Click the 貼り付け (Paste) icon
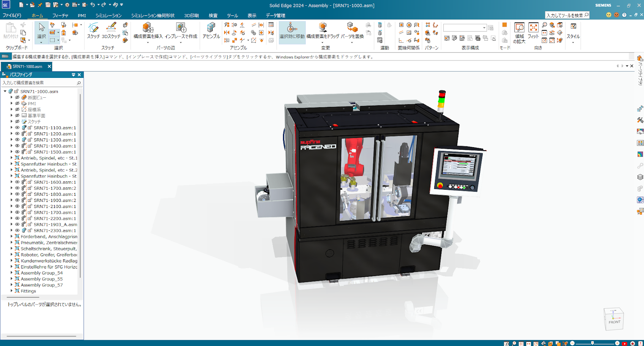 click(x=11, y=31)
